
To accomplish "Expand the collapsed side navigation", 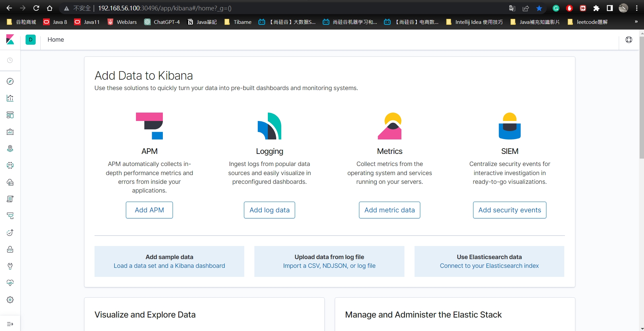I will (x=10, y=324).
